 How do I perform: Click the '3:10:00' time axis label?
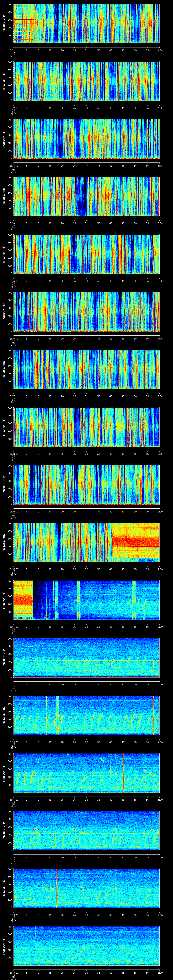pyautogui.click(x=14, y=569)
